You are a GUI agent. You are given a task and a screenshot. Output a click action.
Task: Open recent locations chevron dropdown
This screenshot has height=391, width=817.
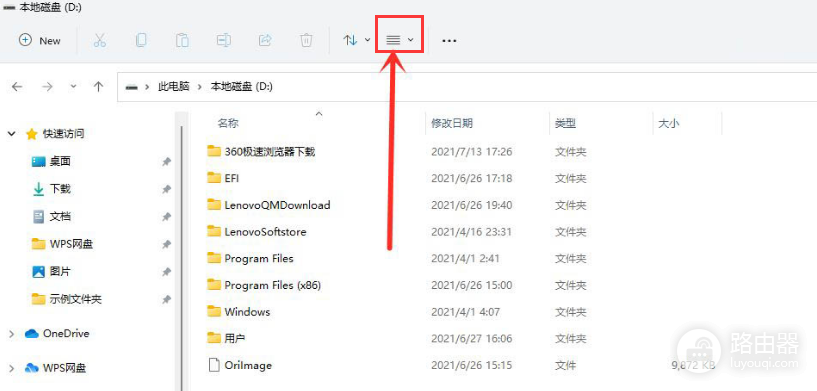tap(73, 86)
